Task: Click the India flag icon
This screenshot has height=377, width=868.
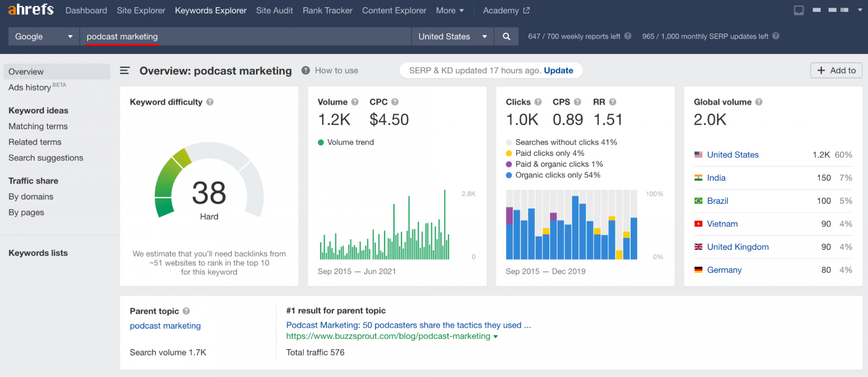Action: [698, 178]
